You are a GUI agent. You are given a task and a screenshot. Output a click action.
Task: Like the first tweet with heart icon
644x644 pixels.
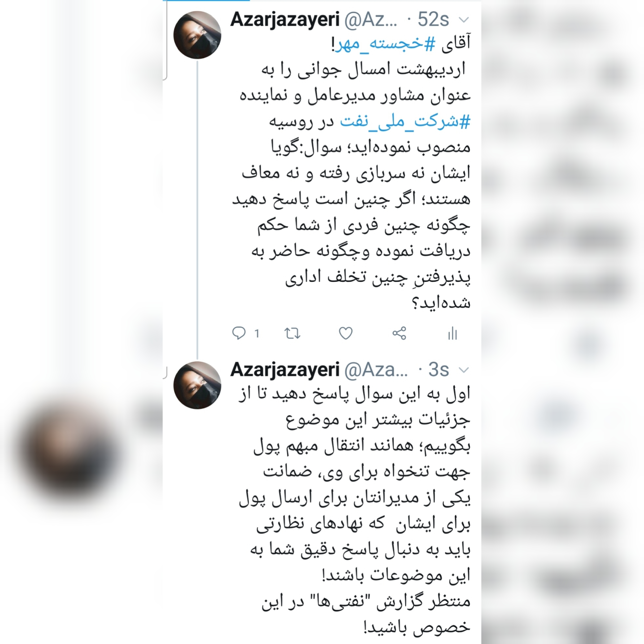346,333
